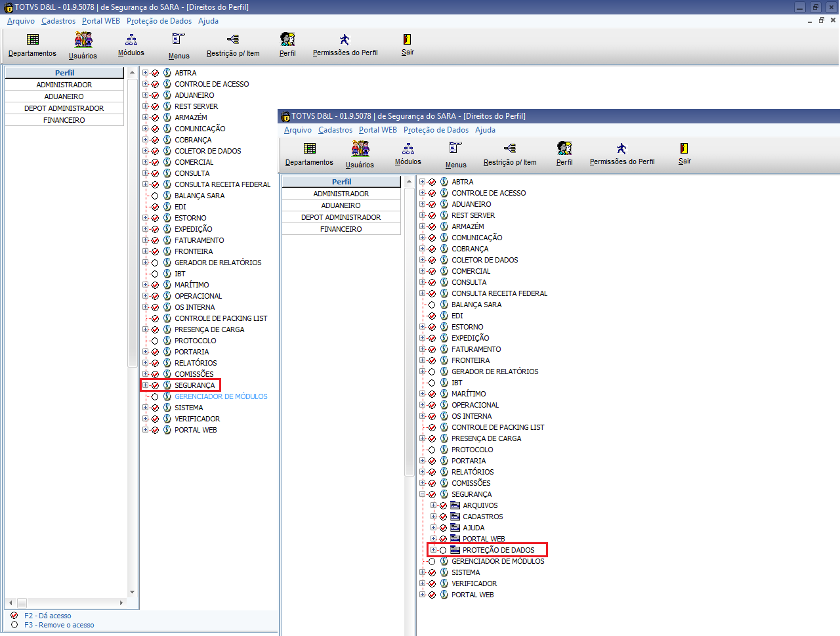Expand the SEGURANÇA node in back window
This screenshot has height=636, width=840.
(x=146, y=385)
